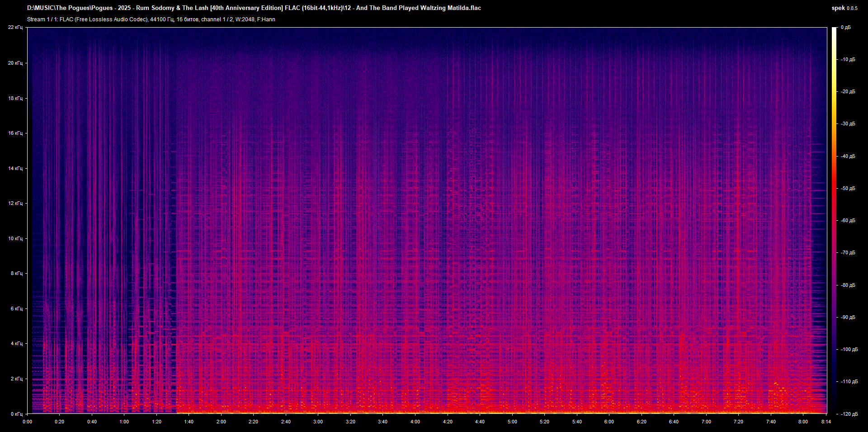Click the 4 кГц frequency axis label

click(x=17, y=343)
